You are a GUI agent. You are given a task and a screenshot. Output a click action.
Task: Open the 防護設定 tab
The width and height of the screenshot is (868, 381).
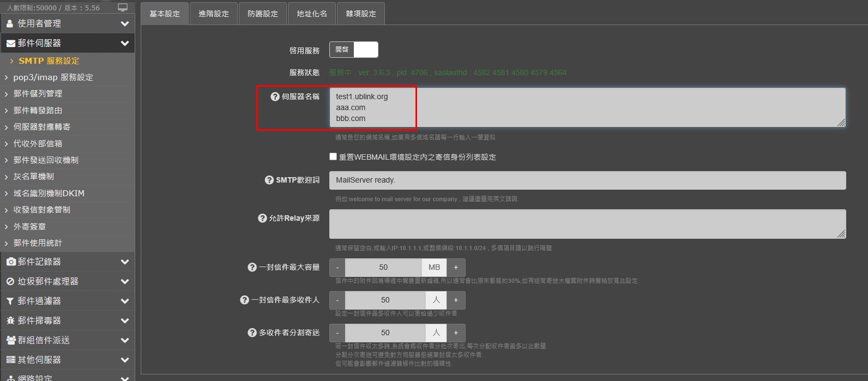pos(263,14)
